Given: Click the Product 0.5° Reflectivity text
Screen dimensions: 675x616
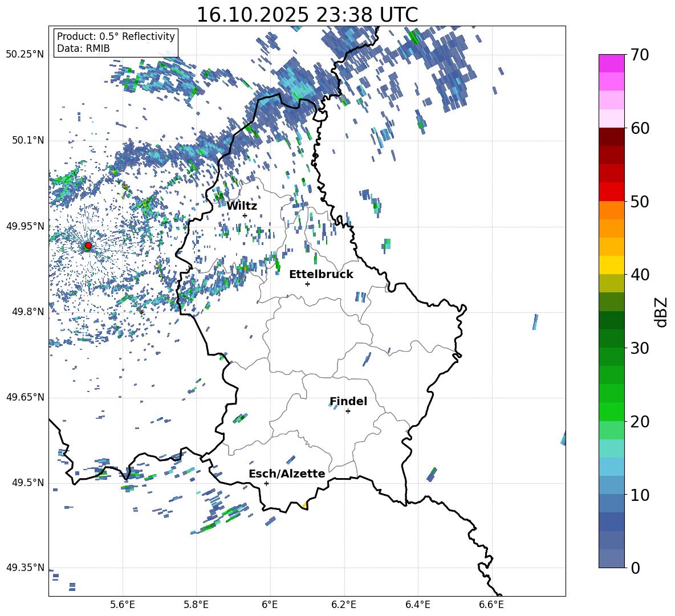Looking at the screenshot, I should point(116,36).
